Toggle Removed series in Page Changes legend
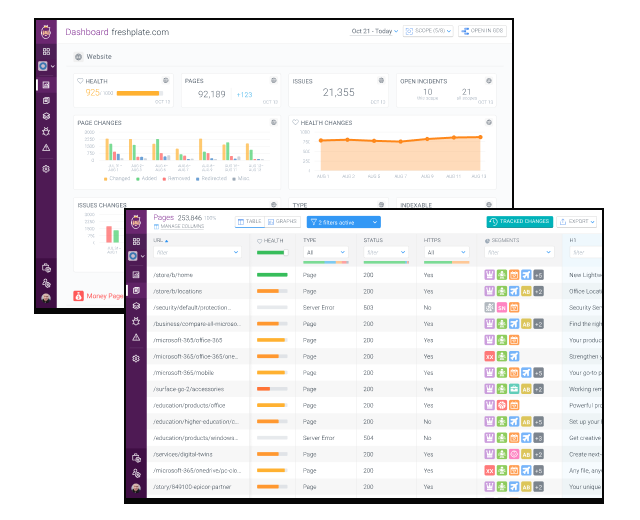Image resolution: width=640 pixels, height=520 pixels. point(176,178)
